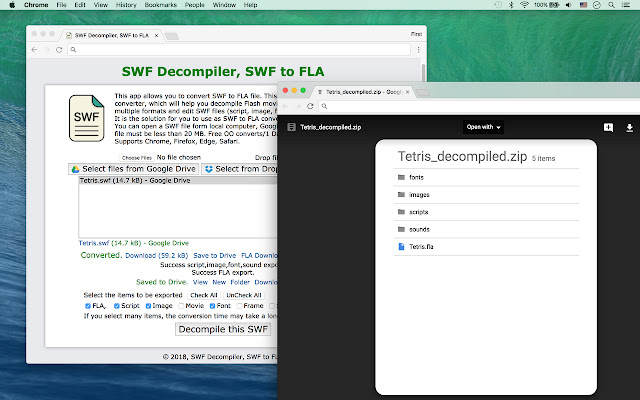Click the add comment icon
Viewport: 640px width, 400px height.
click(608, 128)
